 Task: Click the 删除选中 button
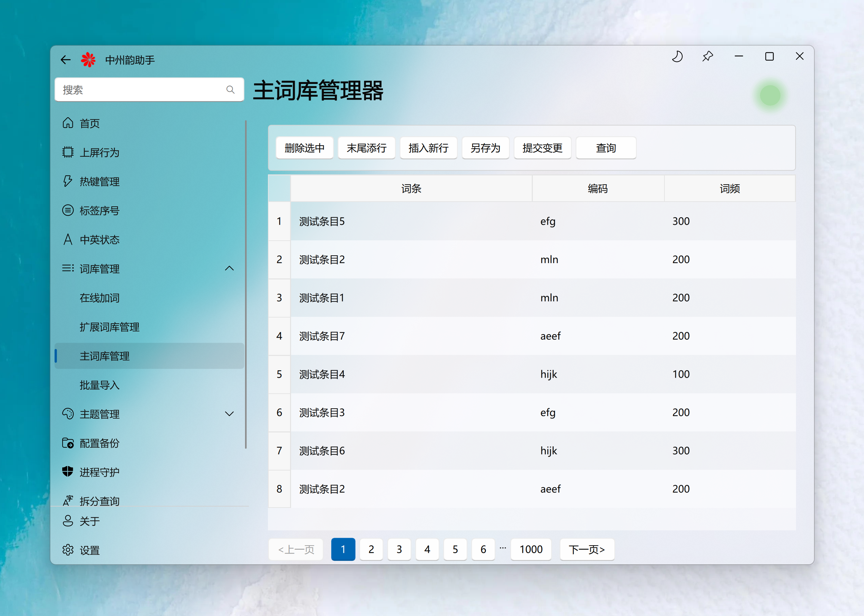(304, 148)
